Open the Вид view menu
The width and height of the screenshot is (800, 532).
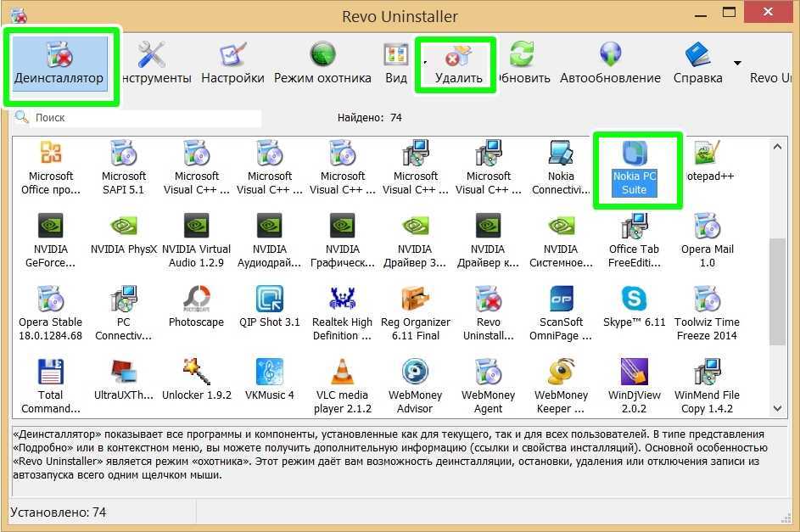click(x=395, y=64)
